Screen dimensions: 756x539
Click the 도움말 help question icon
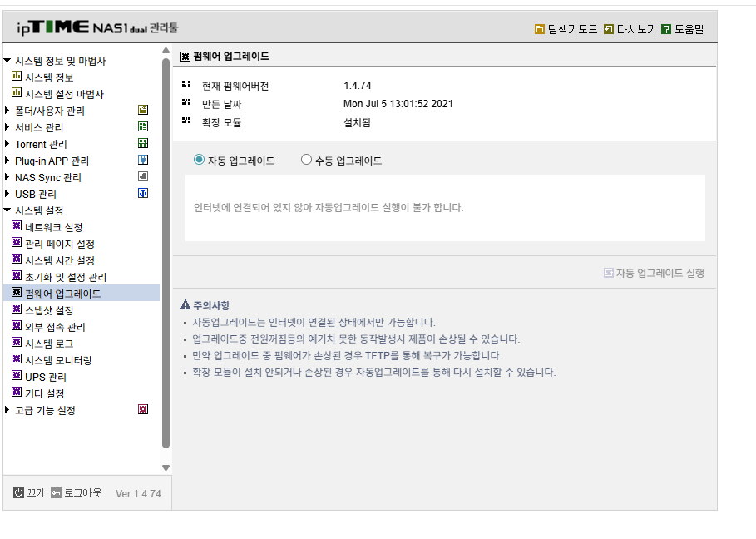tap(666, 29)
